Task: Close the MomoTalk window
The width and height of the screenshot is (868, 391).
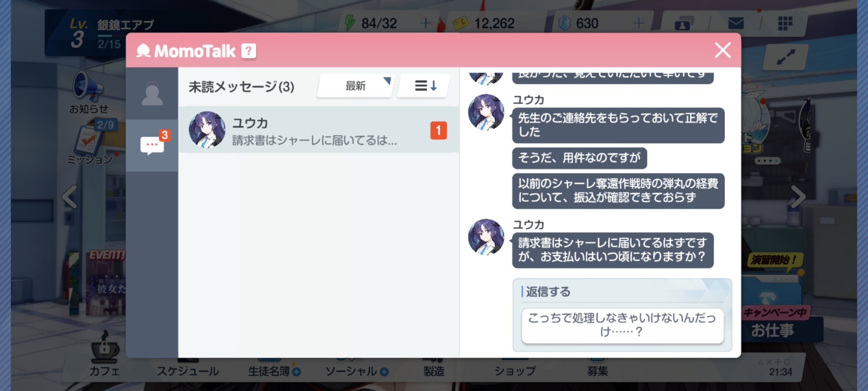Action: pos(723,50)
